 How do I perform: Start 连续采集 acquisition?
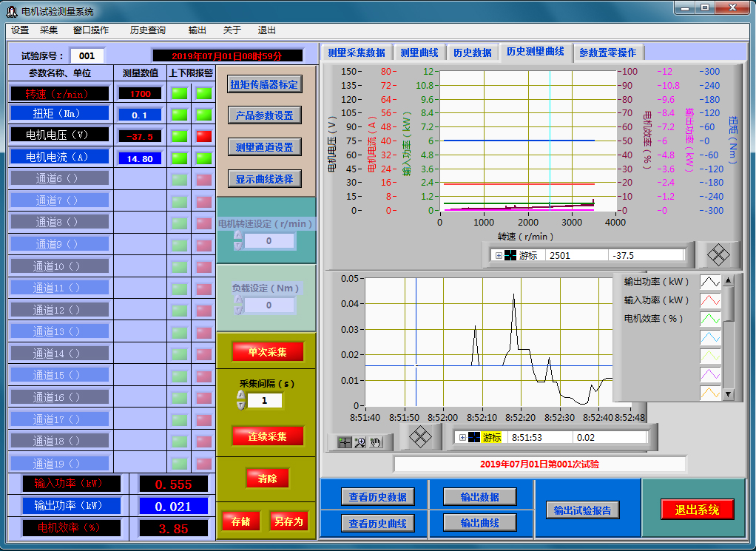point(268,436)
